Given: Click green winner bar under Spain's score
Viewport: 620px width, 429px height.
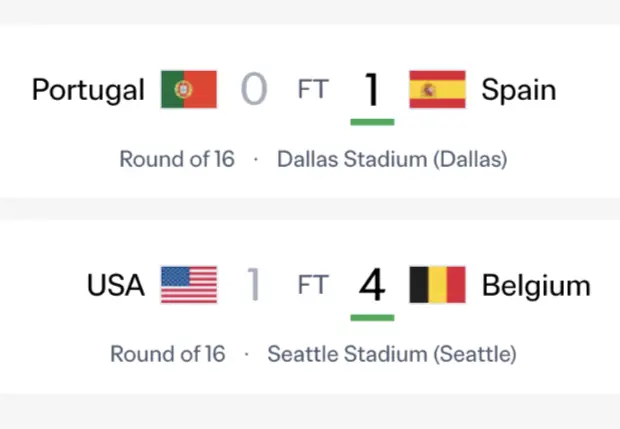Looking at the screenshot, I should 372,122.
